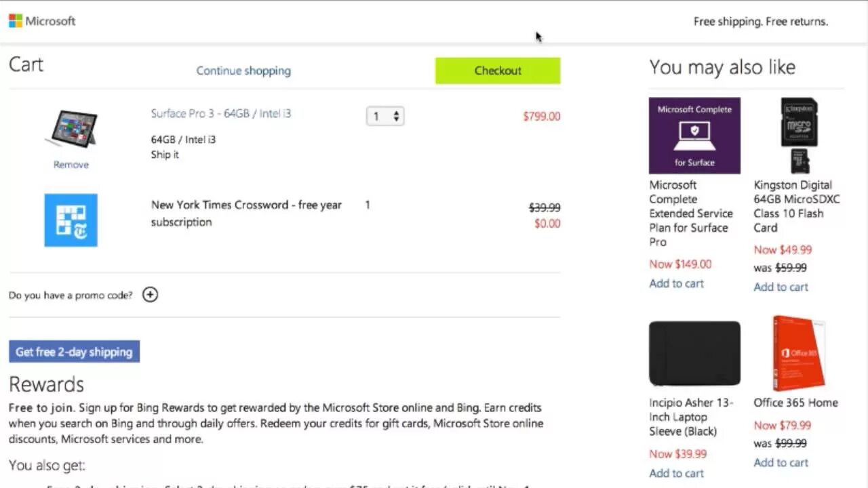Add Kingston 64GB MicroSDXC card to cart
This screenshot has height=488, width=868.
781,287
